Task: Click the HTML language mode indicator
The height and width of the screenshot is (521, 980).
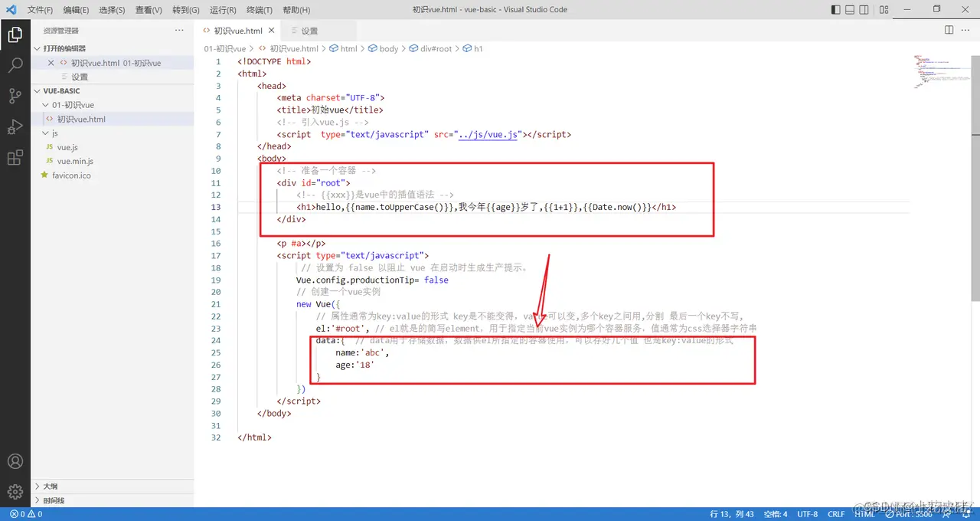Action: (x=864, y=514)
